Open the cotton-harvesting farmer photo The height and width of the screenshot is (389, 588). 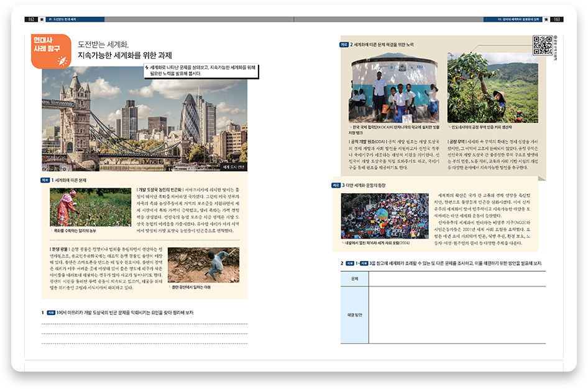tap(90, 208)
